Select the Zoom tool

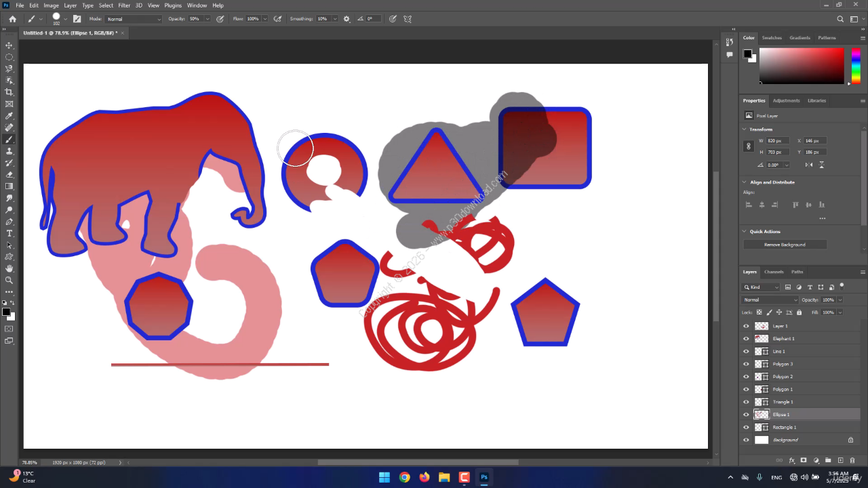coord(9,280)
